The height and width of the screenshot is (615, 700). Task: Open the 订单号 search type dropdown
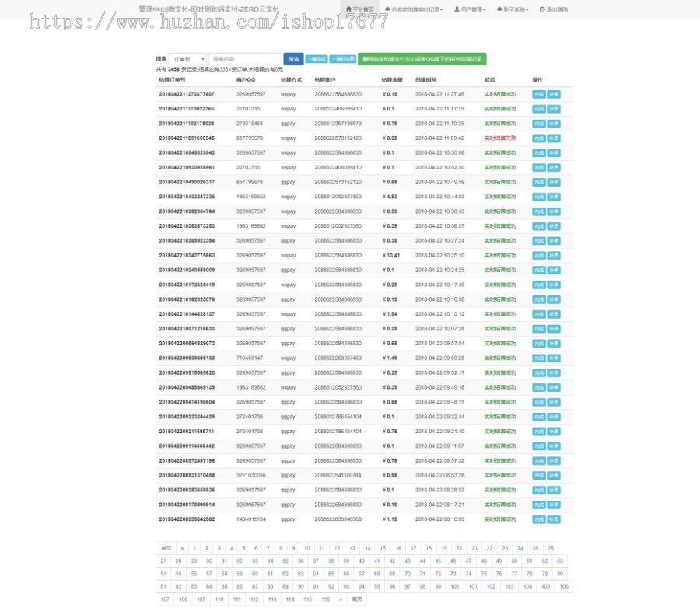pyautogui.click(x=187, y=59)
